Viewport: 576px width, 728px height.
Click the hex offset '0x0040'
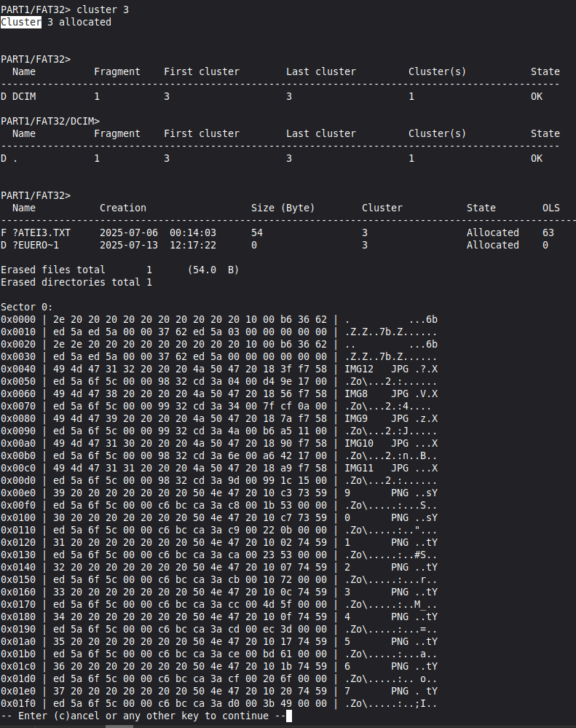pos(18,369)
